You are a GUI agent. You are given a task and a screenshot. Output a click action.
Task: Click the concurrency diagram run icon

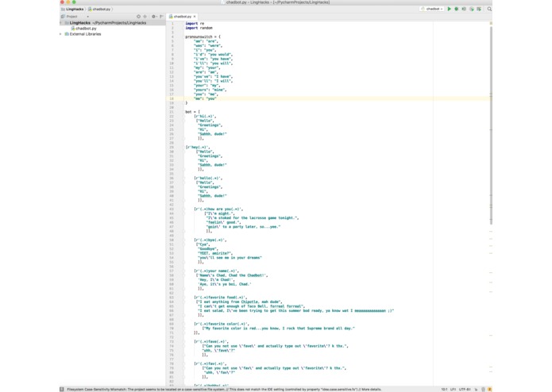479,9
